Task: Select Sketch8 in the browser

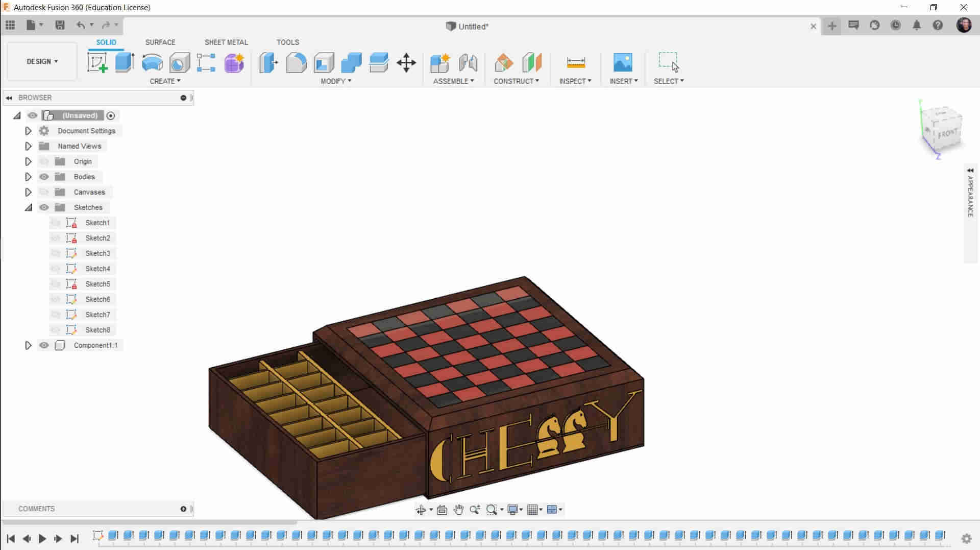Action: coord(97,330)
